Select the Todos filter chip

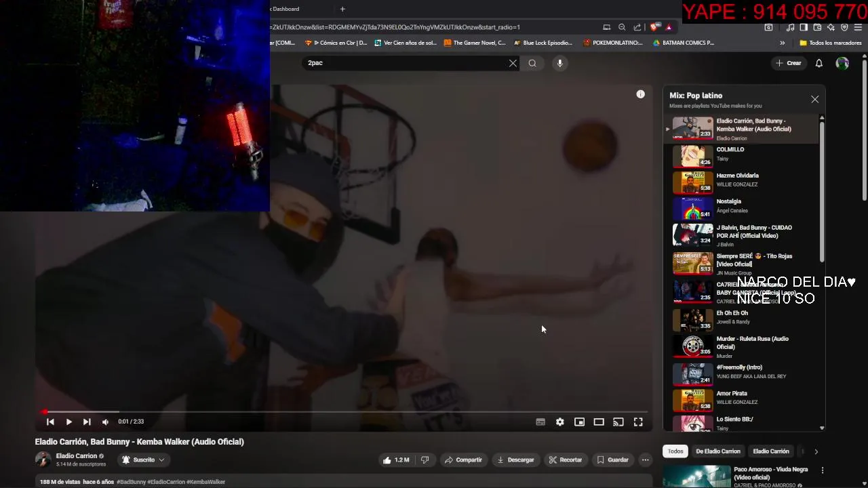tap(675, 451)
